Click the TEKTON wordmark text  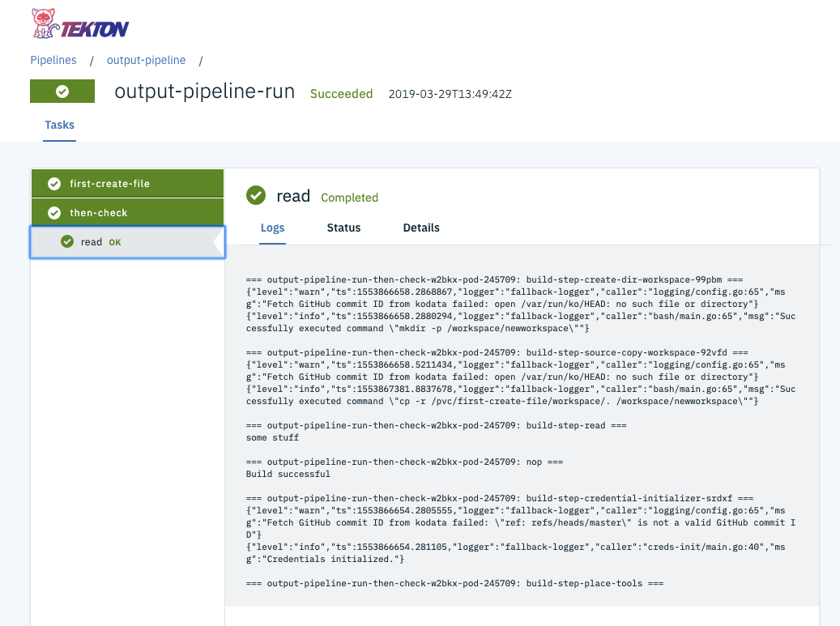95,29
